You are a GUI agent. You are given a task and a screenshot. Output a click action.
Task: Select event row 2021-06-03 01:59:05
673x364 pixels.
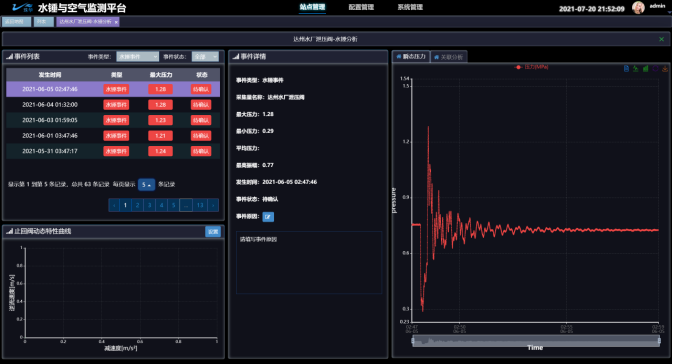[x=113, y=120]
